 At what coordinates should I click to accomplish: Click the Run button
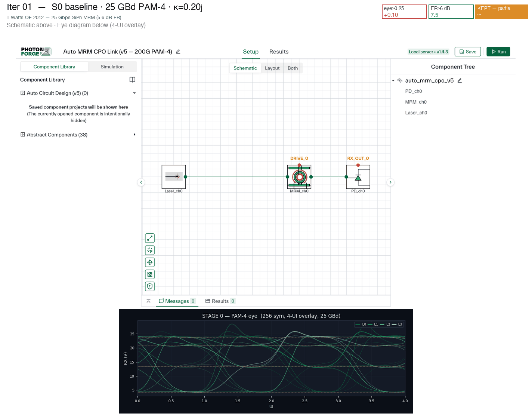point(498,52)
